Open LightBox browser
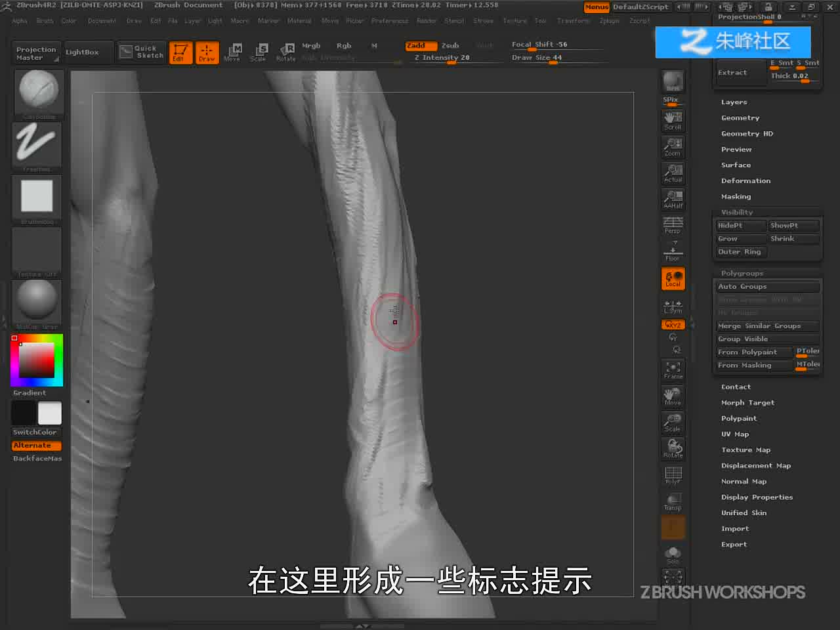Screen dimensions: 840x630 [x=82, y=52]
